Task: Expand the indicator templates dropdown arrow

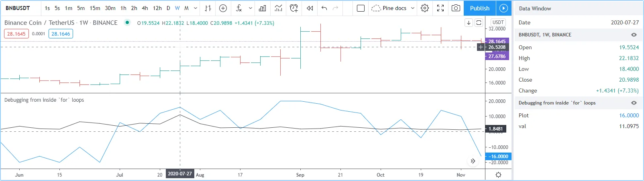Action: (251, 8)
